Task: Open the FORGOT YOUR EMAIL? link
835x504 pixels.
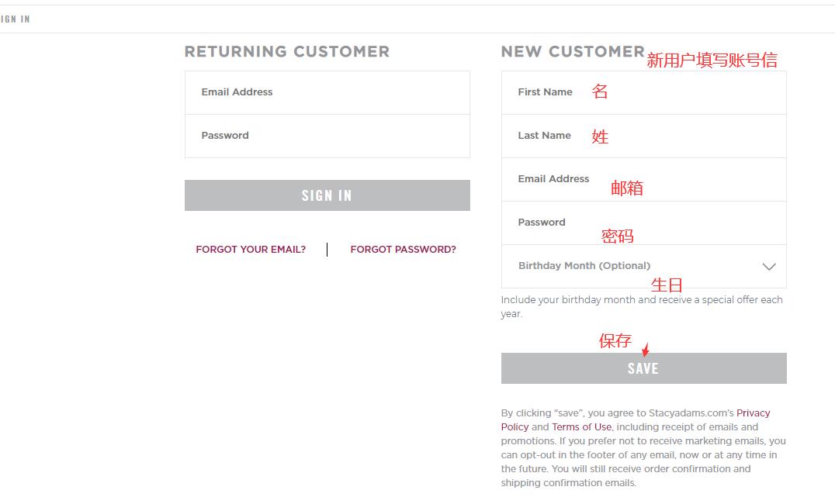Action: pyautogui.click(x=251, y=250)
